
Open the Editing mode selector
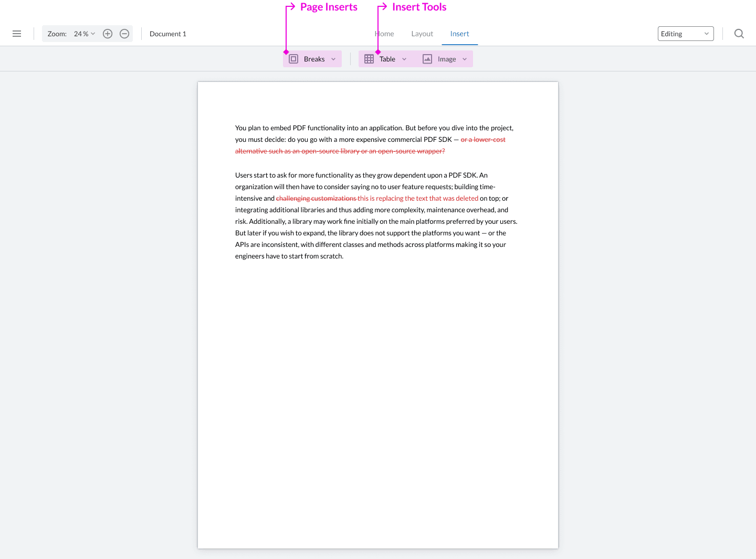[686, 33]
